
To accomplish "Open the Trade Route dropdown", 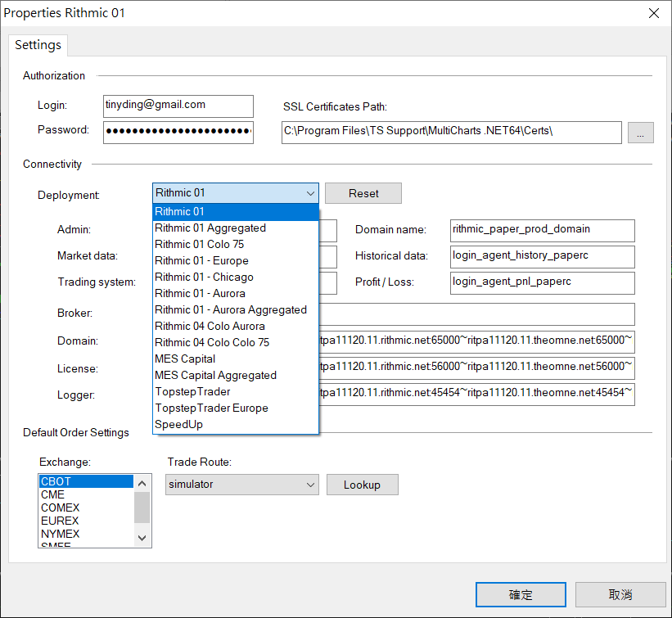I will (x=242, y=485).
